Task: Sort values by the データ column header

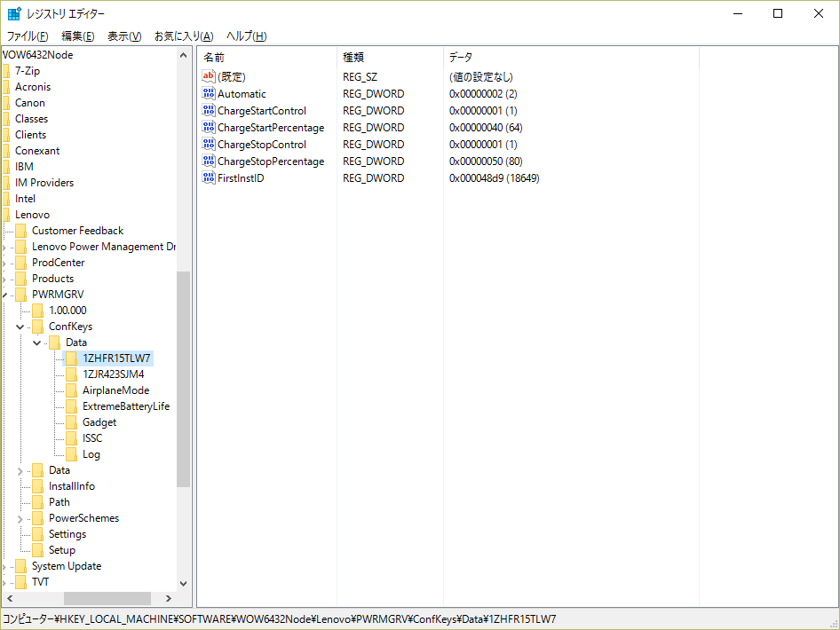Action: [571, 58]
